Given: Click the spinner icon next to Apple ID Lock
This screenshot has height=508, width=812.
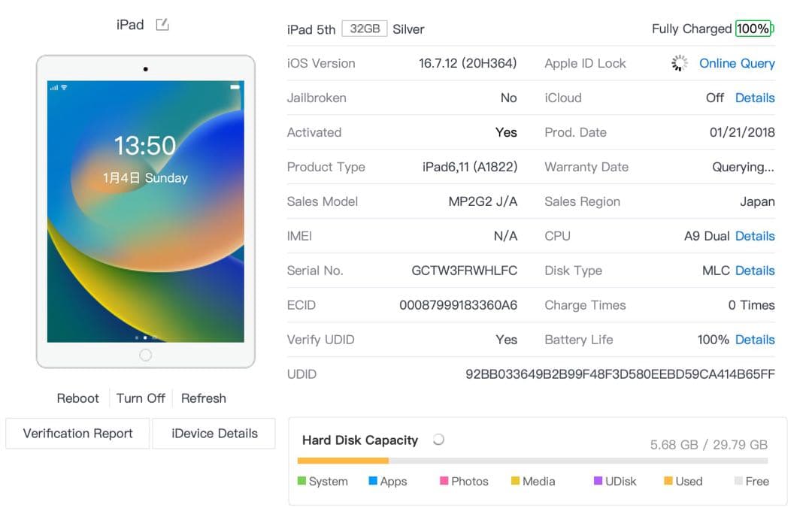Looking at the screenshot, I should [677, 63].
